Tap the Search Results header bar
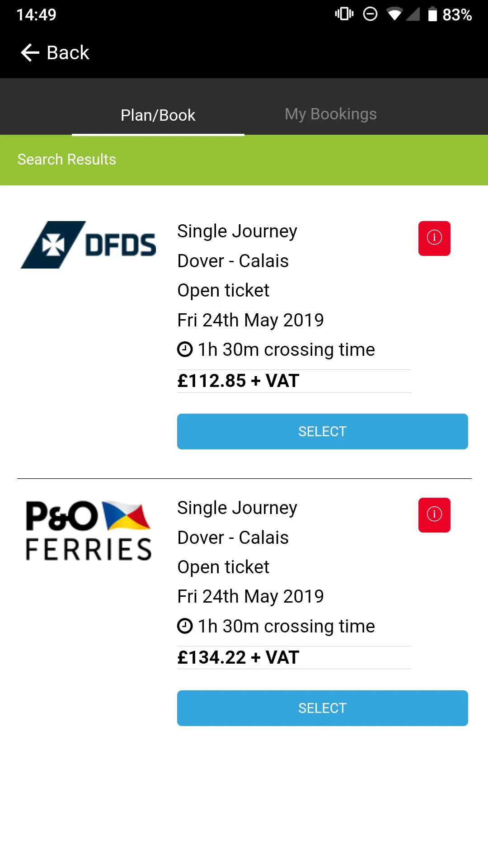The image size is (488, 868). pos(244,160)
